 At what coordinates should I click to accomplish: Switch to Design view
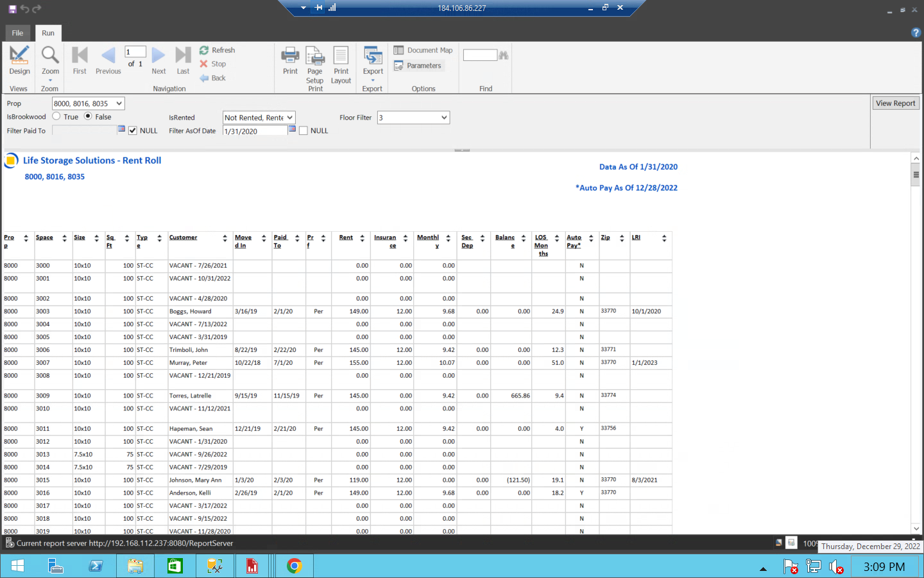(x=19, y=61)
